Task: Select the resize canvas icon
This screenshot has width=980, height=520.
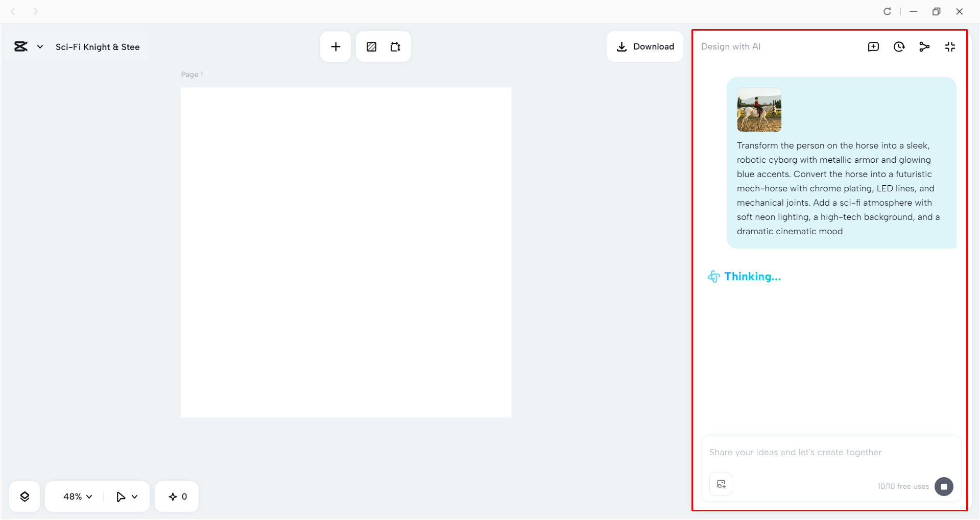Action: pyautogui.click(x=395, y=46)
